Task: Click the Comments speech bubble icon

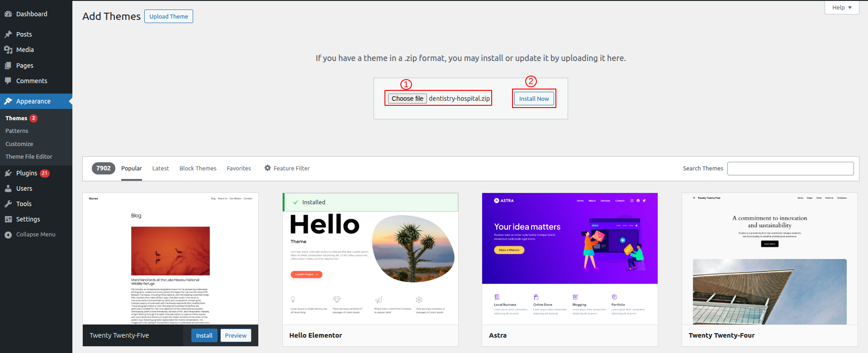Action: 8,81
